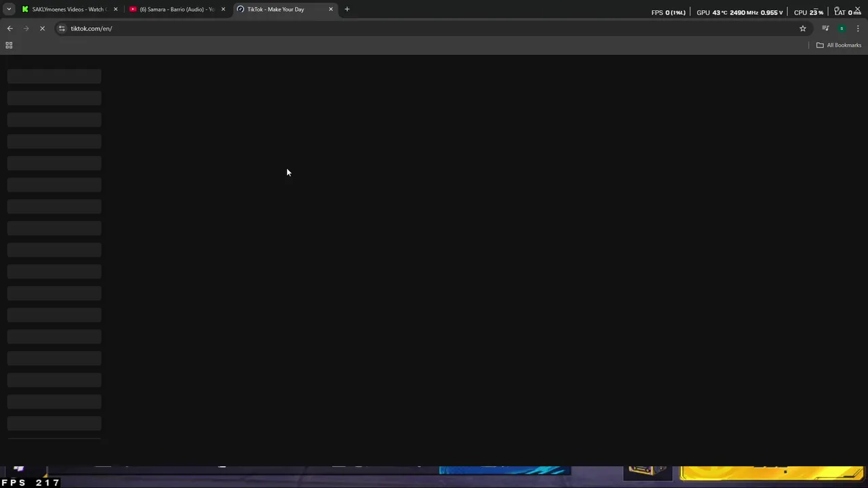Click the 2490 MHz GPU clock readout
This screenshot has width=868, height=488.
pos(744,12)
